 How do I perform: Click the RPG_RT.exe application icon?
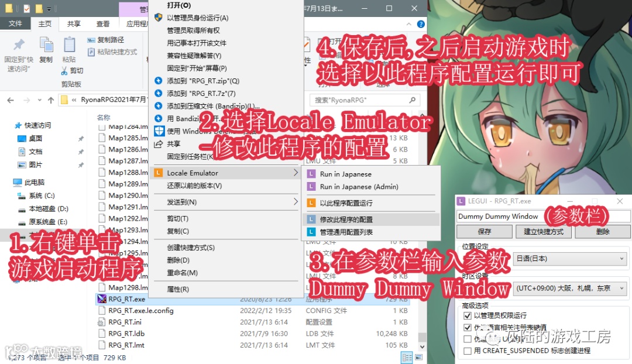(x=102, y=299)
